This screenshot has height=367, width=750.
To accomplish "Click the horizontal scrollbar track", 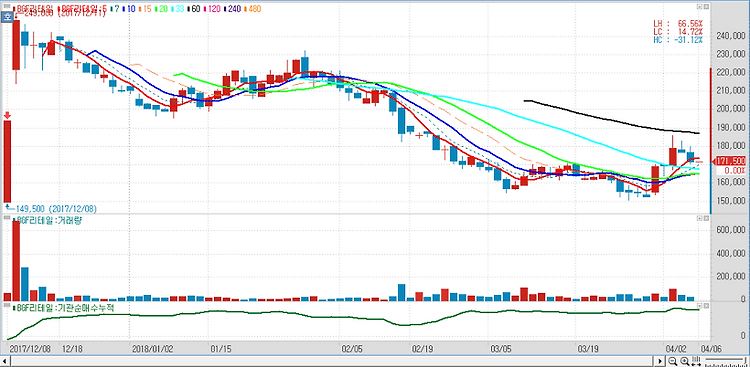I will [332, 361].
